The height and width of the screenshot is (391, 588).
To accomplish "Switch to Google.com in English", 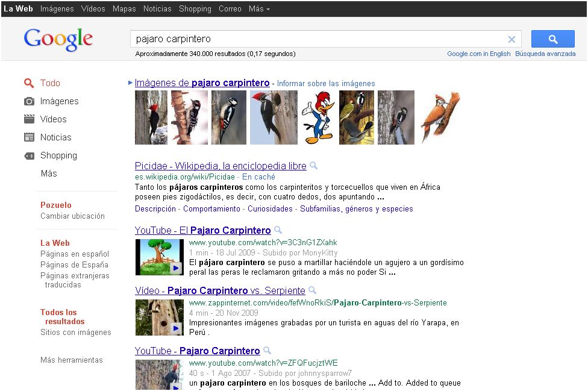I will (478, 54).
